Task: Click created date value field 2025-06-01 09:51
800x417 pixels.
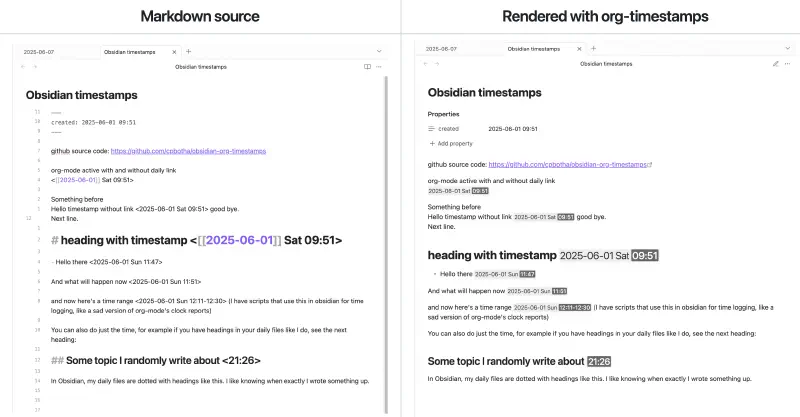Action: pyautogui.click(x=513, y=129)
